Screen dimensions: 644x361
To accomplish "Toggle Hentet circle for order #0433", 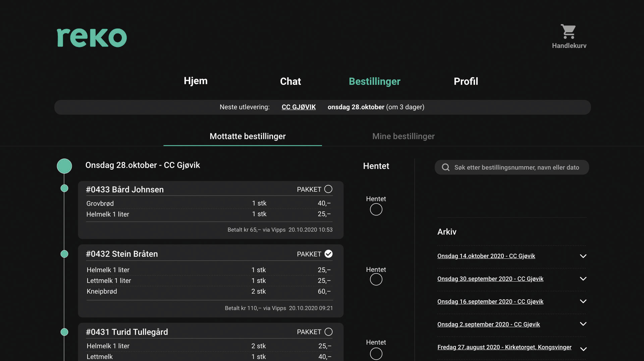I will [x=376, y=209].
